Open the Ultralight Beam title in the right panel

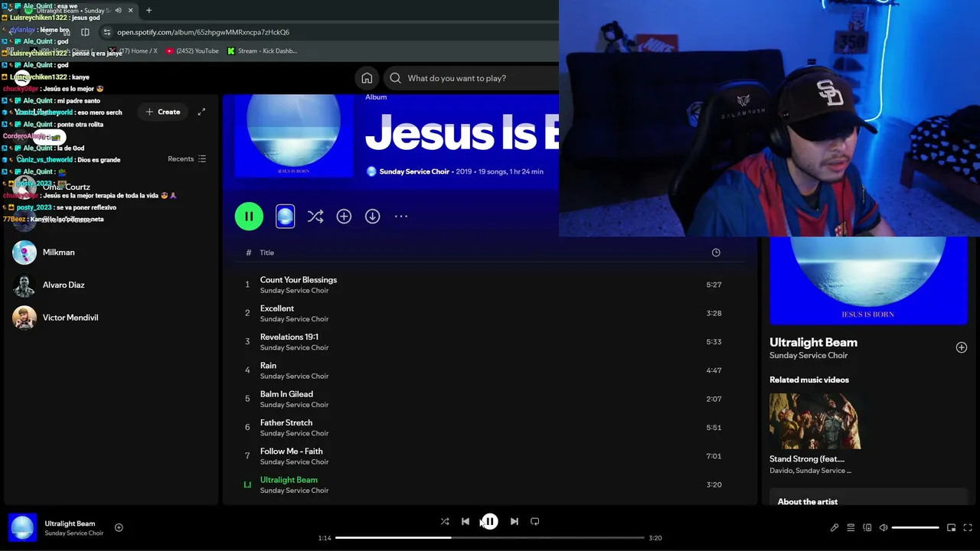coord(813,342)
